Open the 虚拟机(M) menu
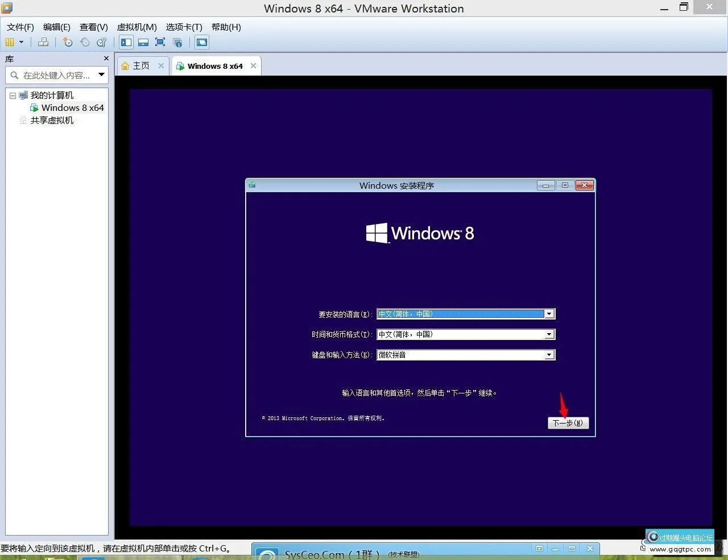728x560 pixels. [x=136, y=27]
